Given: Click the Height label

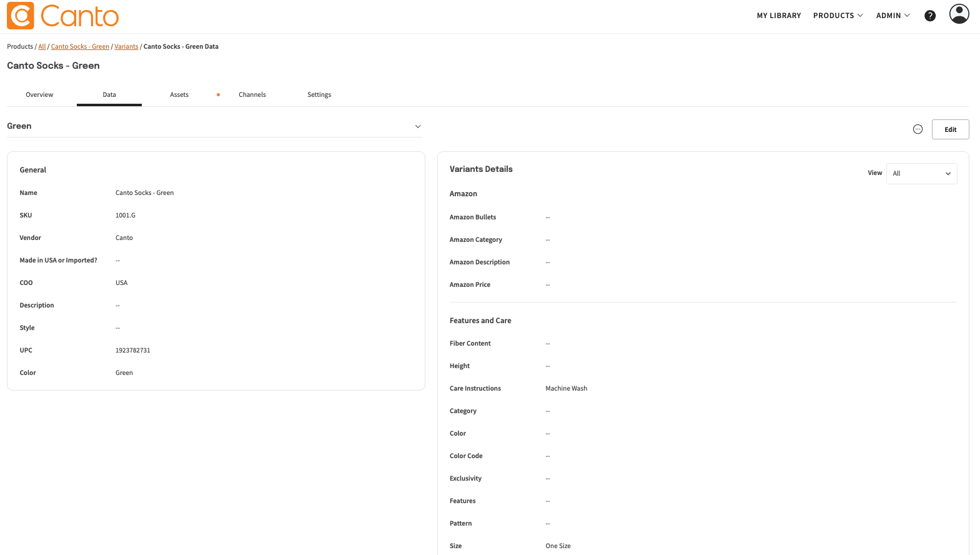Looking at the screenshot, I should pyautogui.click(x=460, y=366).
